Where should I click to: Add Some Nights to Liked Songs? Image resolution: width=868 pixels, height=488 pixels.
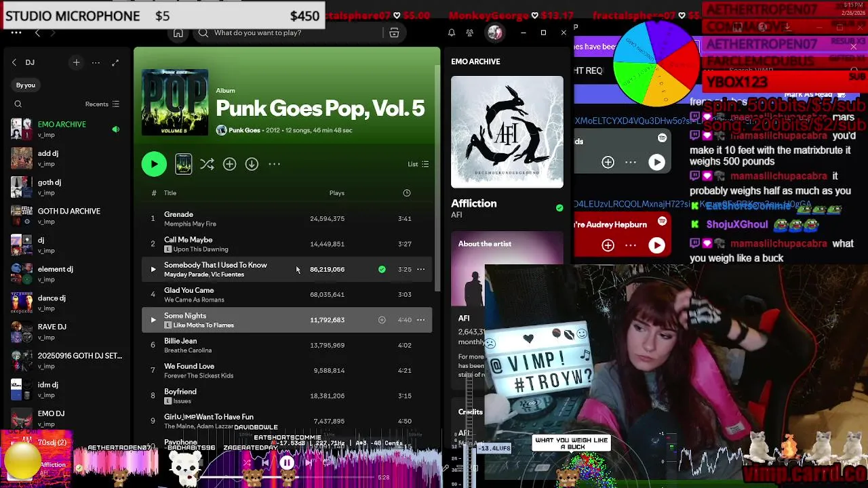click(382, 320)
